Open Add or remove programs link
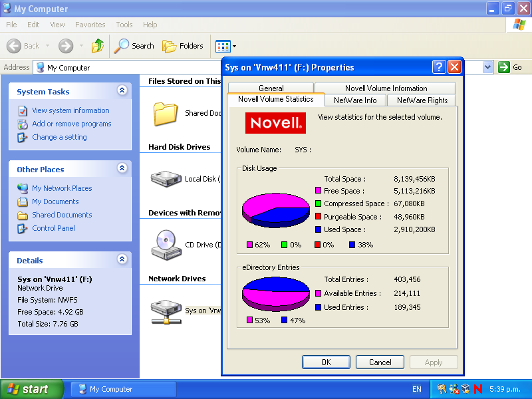532x399 pixels. pyautogui.click(x=72, y=124)
